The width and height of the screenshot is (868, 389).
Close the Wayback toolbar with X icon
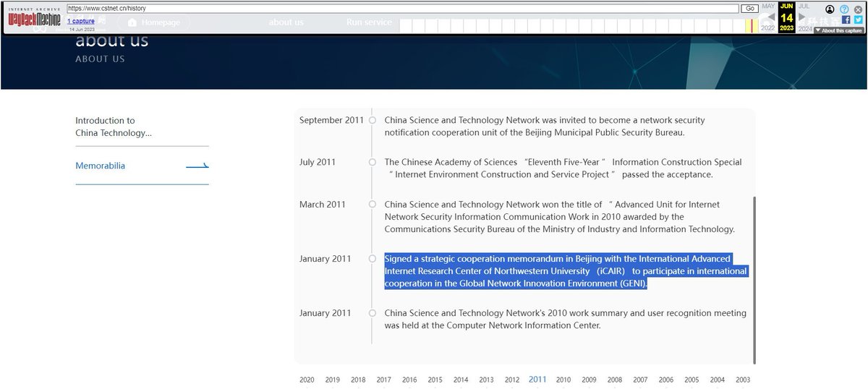pyautogui.click(x=858, y=9)
